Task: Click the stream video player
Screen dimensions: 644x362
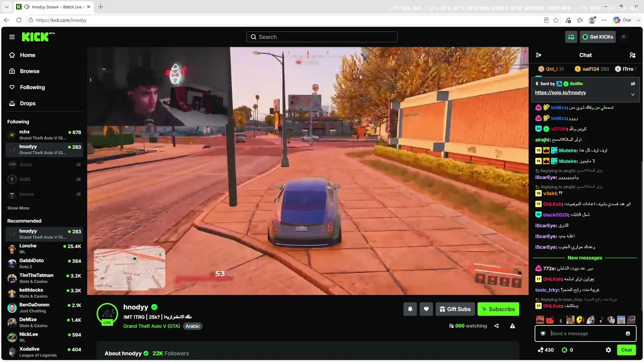Action: [x=308, y=171]
